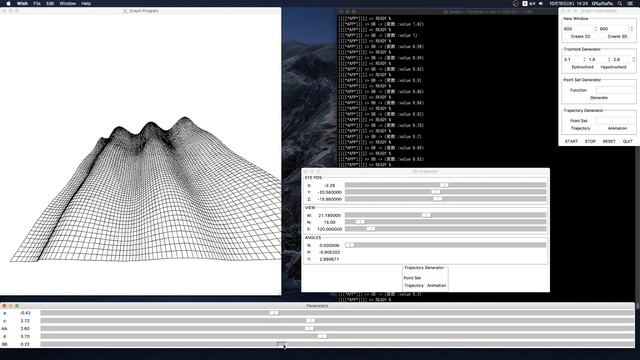Click the Graph Program window title bar
Screen dimensions: 640x360
pos(140,11)
